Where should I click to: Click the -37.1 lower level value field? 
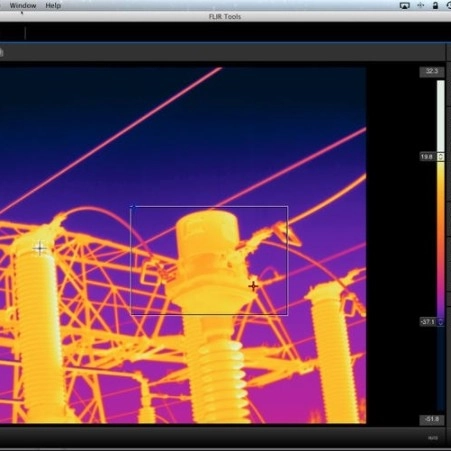point(428,322)
